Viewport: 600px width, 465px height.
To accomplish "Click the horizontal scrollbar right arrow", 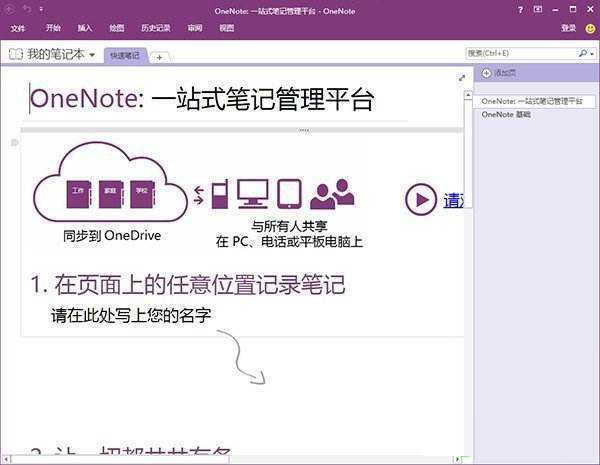I will (x=457, y=458).
